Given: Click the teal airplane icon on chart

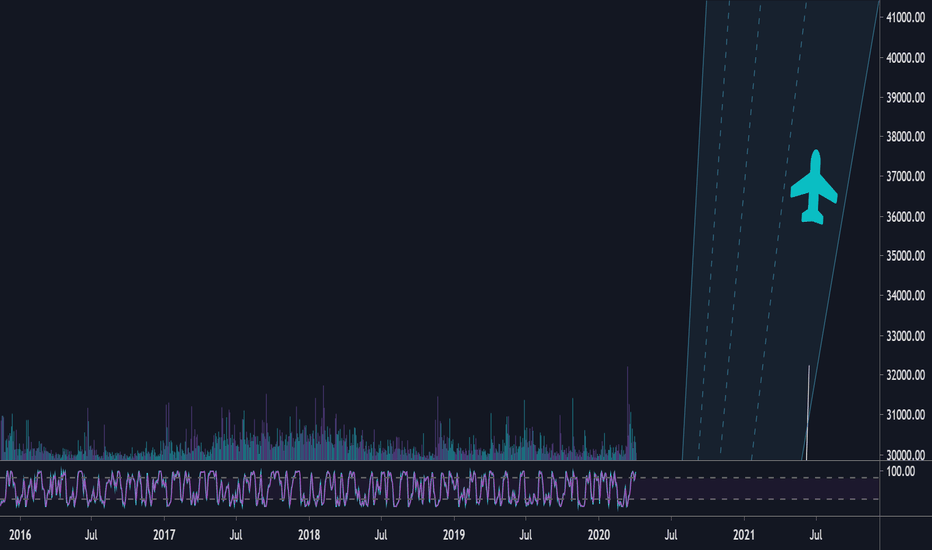Looking at the screenshot, I should [x=814, y=187].
